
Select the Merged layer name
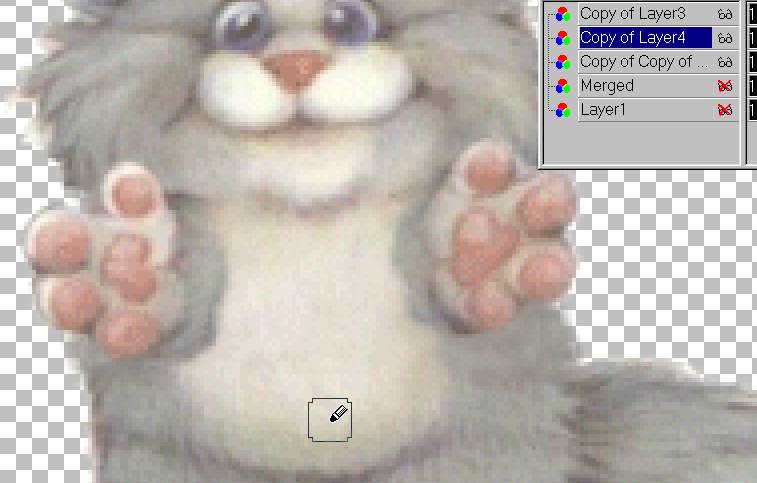tap(607, 86)
